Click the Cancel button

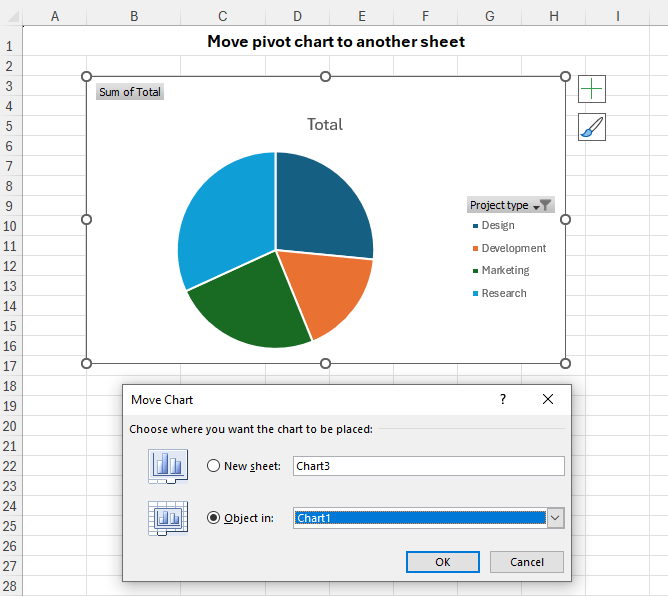point(527,562)
